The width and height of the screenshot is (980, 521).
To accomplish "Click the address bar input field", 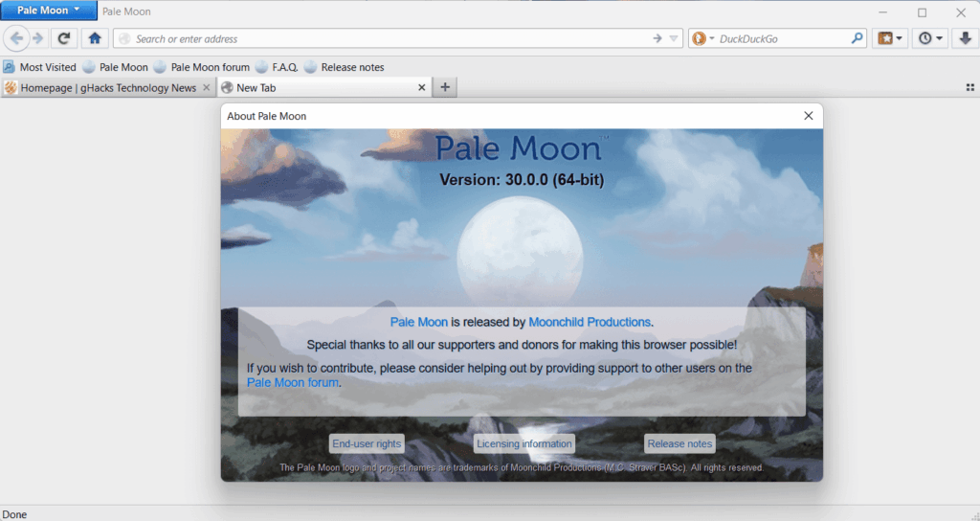I will 383,38.
